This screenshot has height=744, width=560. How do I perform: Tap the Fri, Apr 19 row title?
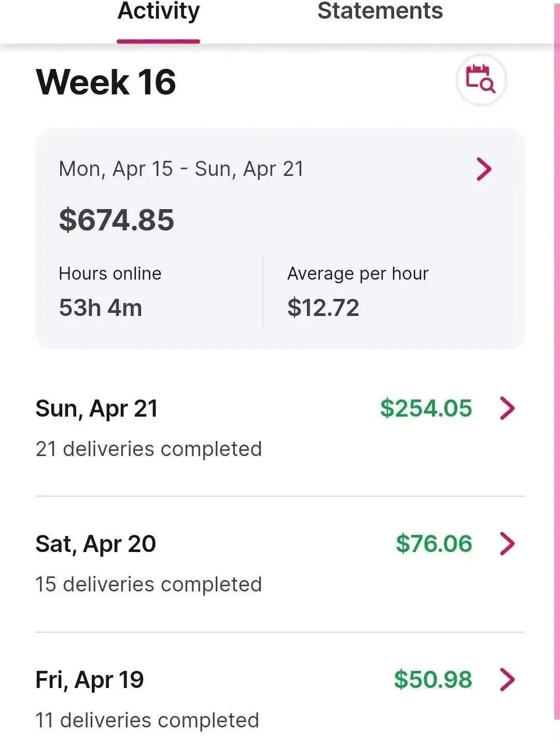point(90,680)
